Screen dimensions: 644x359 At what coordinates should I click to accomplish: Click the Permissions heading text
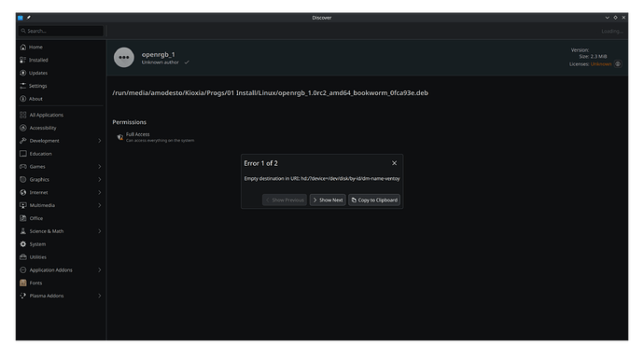tap(130, 122)
